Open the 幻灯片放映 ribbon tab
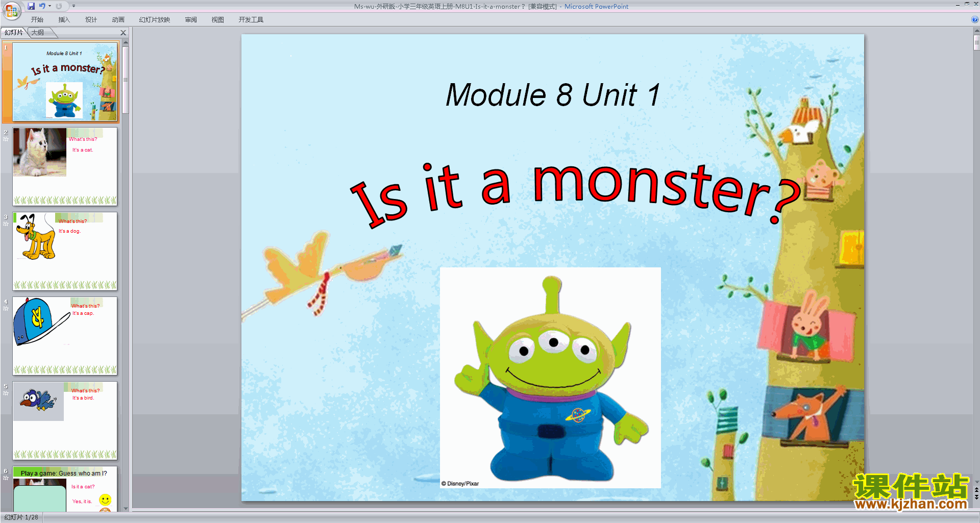Screen dimensions: 980x523 [x=154, y=20]
